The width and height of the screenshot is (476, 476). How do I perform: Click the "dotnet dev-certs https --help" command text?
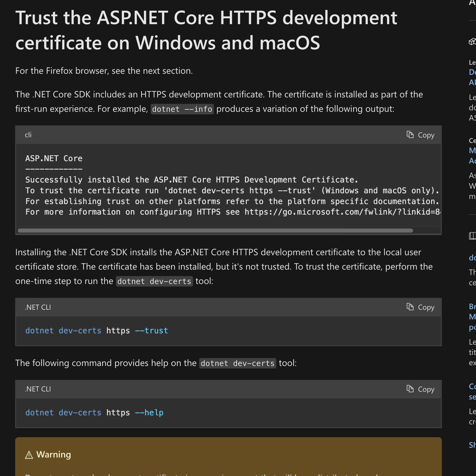point(94,413)
